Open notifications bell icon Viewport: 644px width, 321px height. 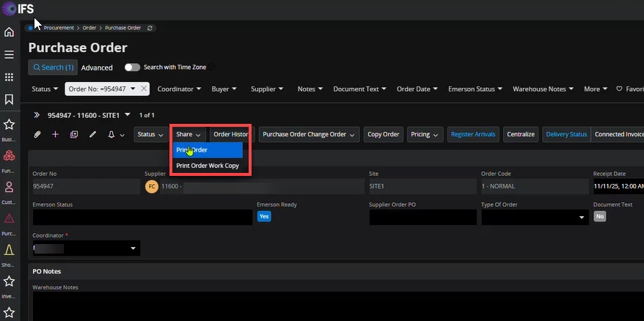click(111, 134)
